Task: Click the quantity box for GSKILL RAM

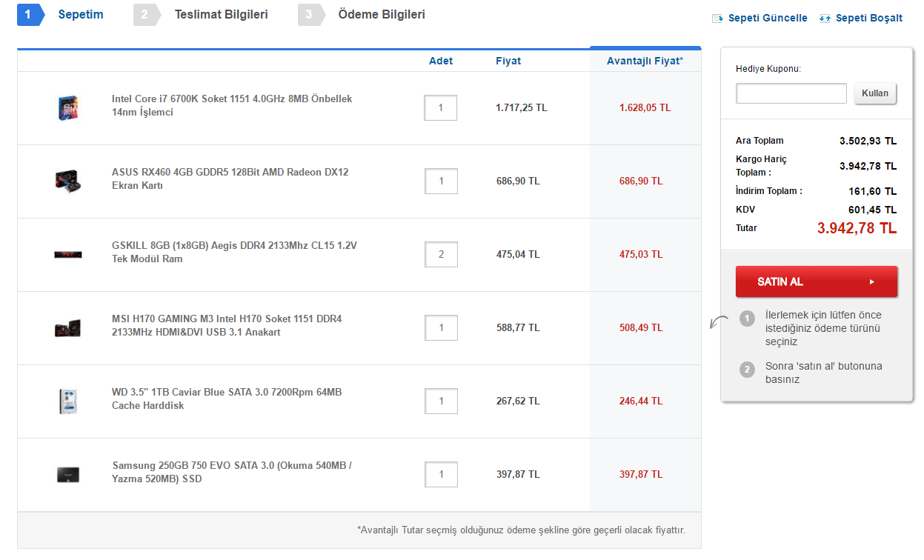Action: tap(441, 255)
